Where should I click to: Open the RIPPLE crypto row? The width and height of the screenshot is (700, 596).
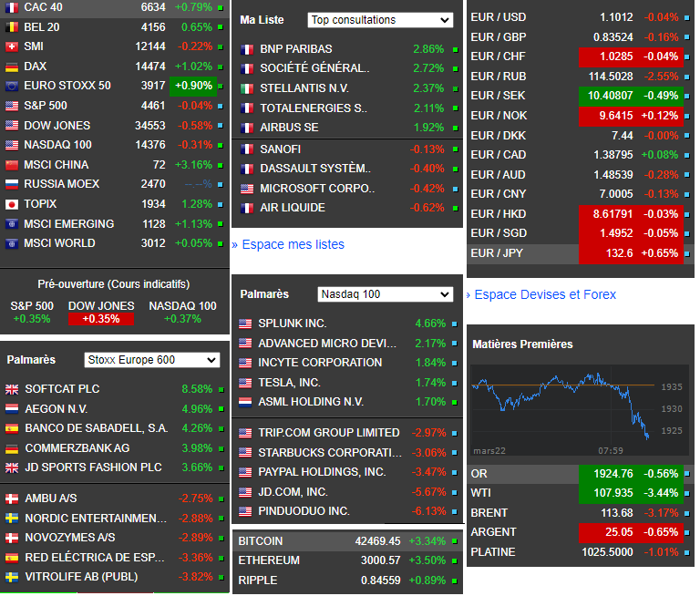[x=347, y=581]
